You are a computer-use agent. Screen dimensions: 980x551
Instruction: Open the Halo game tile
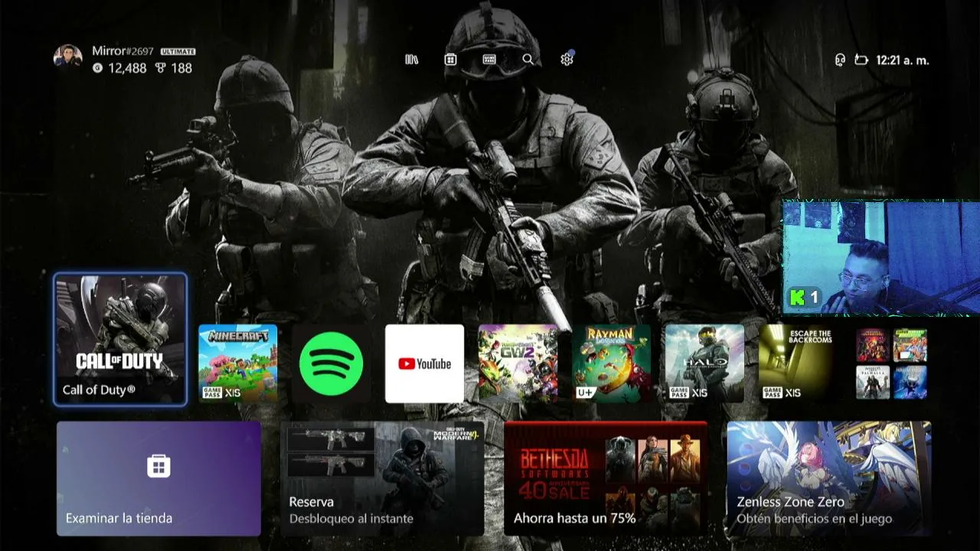705,364
